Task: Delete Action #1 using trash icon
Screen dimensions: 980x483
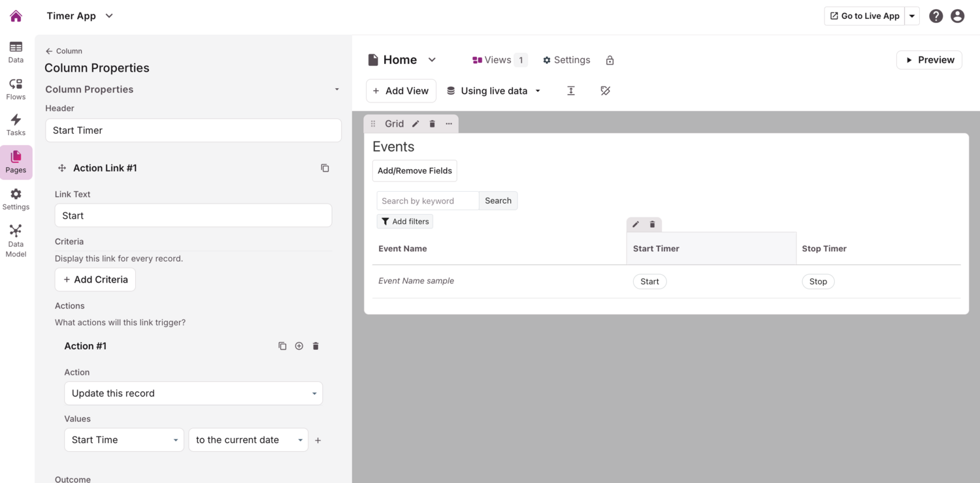Action: click(316, 347)
